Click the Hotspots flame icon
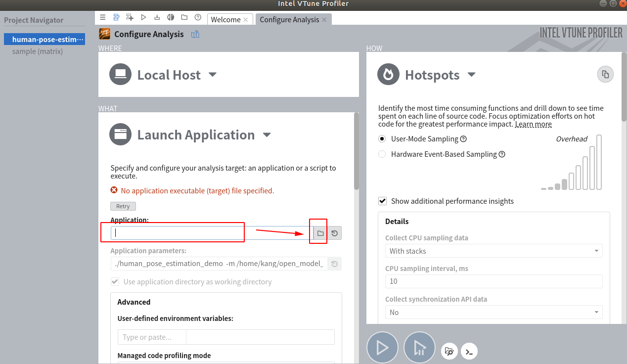The width and height of the screenshot is (627, 364). tap(389, 75)
